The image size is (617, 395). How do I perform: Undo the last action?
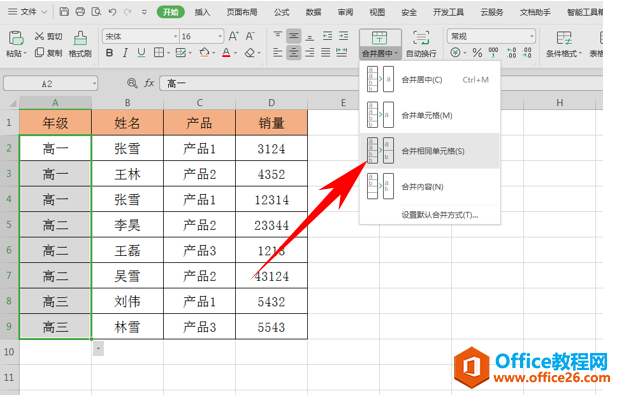[113, 12]
